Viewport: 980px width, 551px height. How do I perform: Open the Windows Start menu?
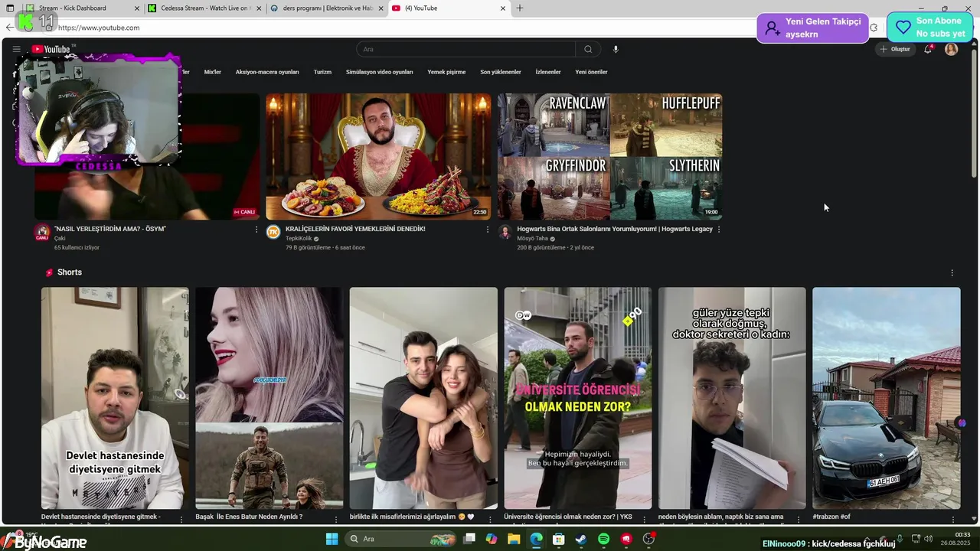[332, 540]
